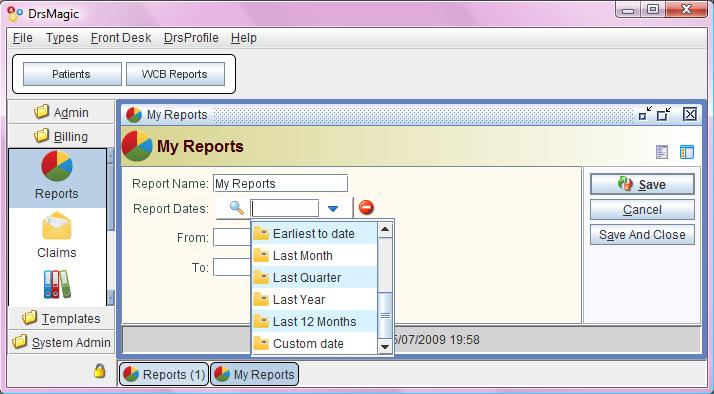Expand the Templates folder in sidebar
The height and width of the screenshot is (394, 714).
[x=61, y=318]
